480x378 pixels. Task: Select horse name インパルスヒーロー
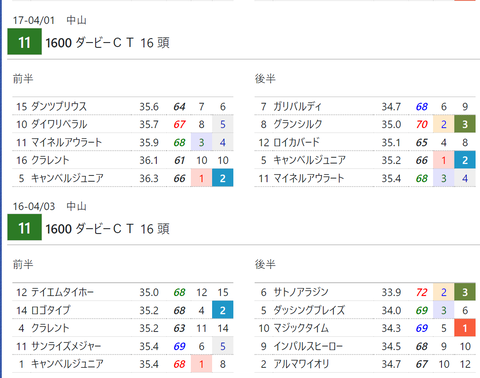(308, 346)
